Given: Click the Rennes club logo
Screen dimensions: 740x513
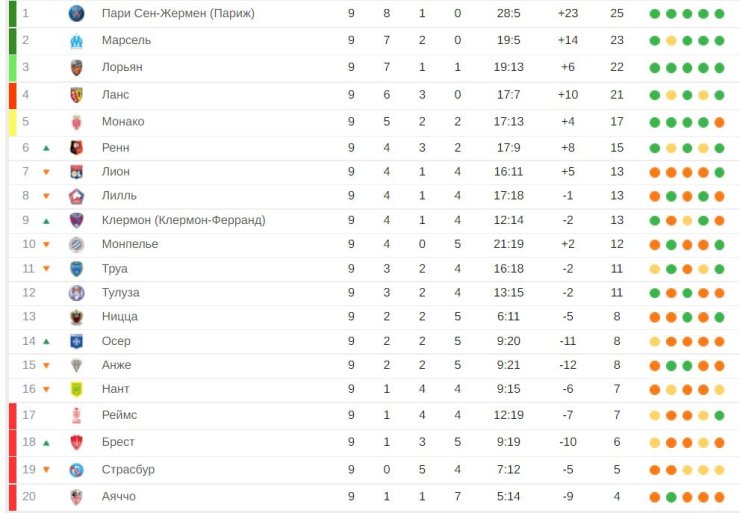Looking at the screenshot, I should pyautogui.click(x=76, y=148).
